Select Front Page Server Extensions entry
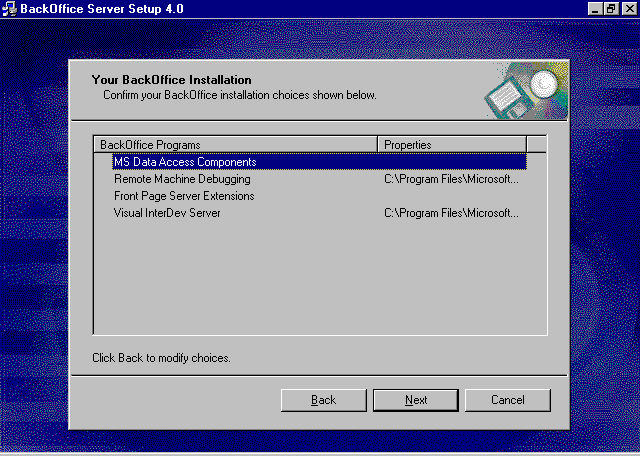 tap(184, 196)
